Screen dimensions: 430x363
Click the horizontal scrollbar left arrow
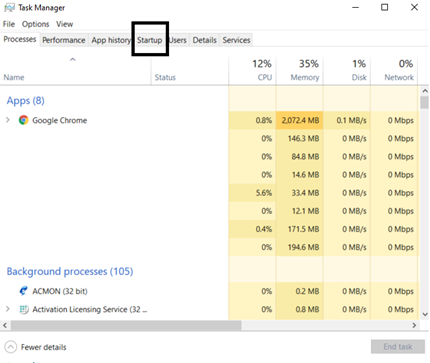(5, 325)
